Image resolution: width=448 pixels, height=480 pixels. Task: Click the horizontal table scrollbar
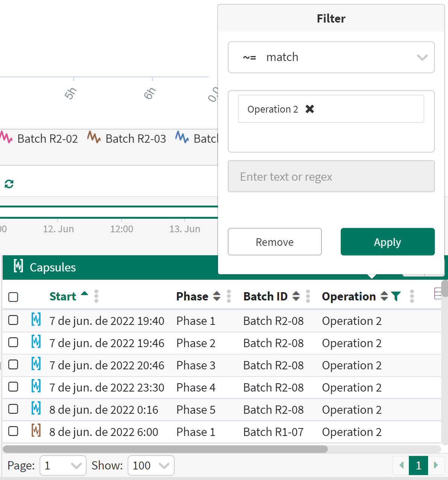(165, 449)
